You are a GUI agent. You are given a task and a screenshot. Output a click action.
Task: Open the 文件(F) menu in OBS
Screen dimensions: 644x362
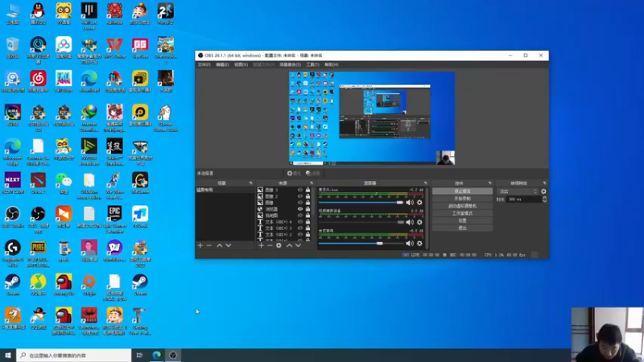point(204,64)
